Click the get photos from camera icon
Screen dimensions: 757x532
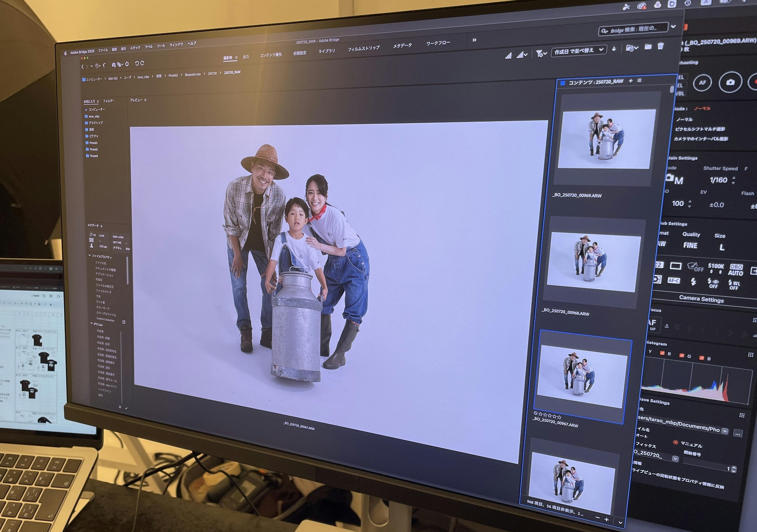[x=114, y=65]
